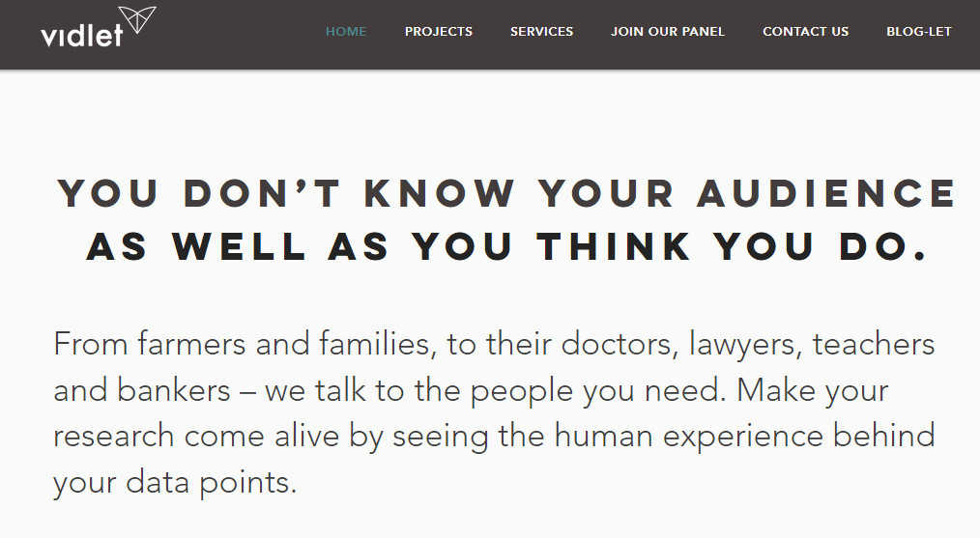This screenshot has height=538, width=980.
Task: Click the paragraph line starting "From farmers and families"
Action: [494, 344]
